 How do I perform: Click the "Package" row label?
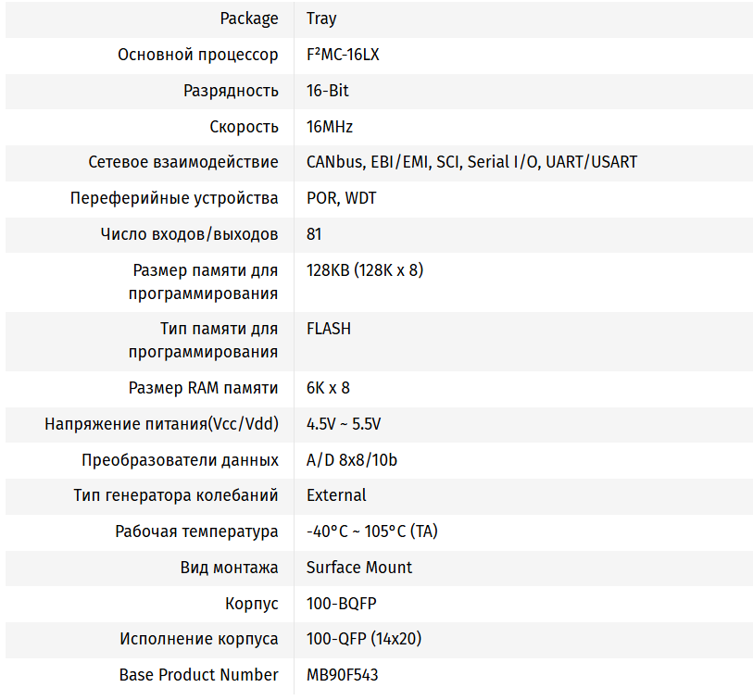pyautogui.click(x=248, y=19)
